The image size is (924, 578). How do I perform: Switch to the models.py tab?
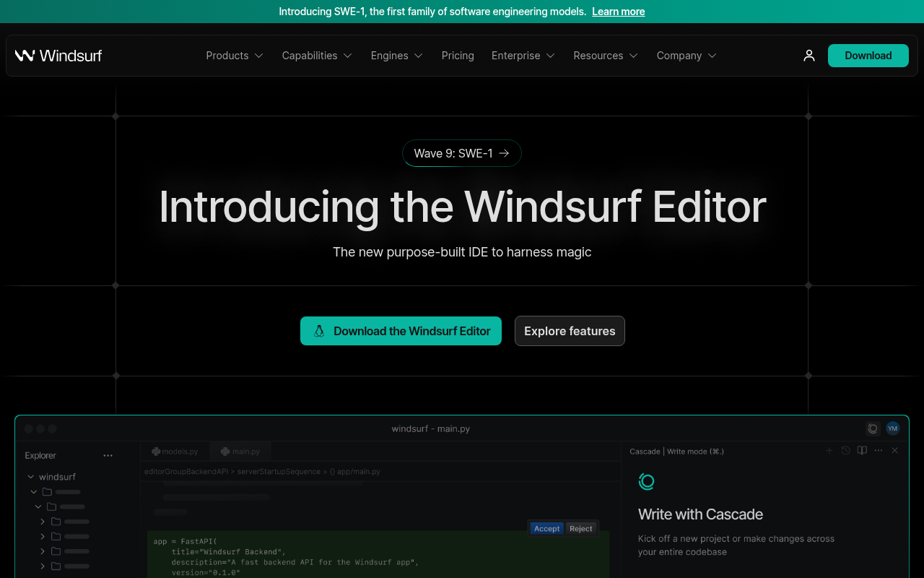click(x=175, y=451)
